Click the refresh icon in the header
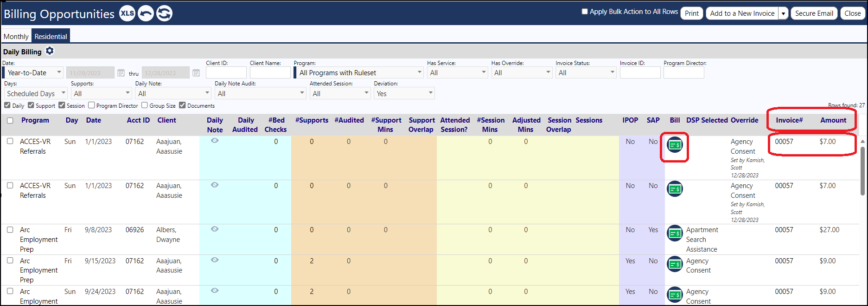868x306 pixels. click(x=164, y=13)
